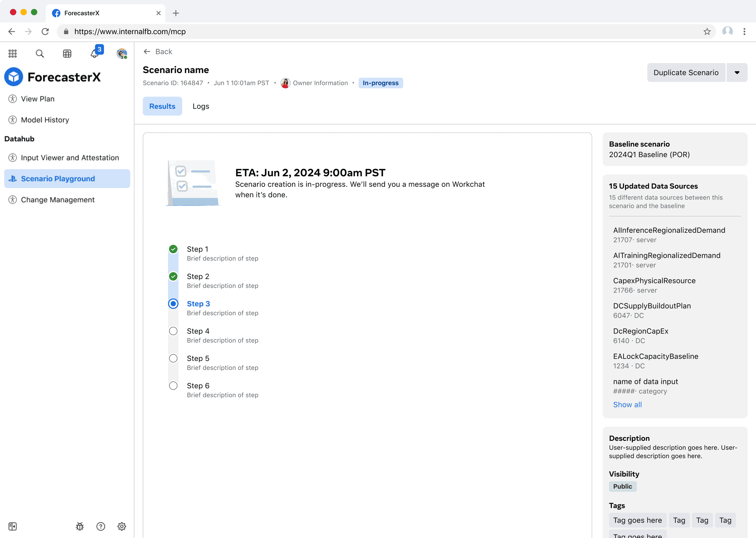Open the apps grid menu icon
The height and width of the screenshot is (538, 756).
(13, 53)
